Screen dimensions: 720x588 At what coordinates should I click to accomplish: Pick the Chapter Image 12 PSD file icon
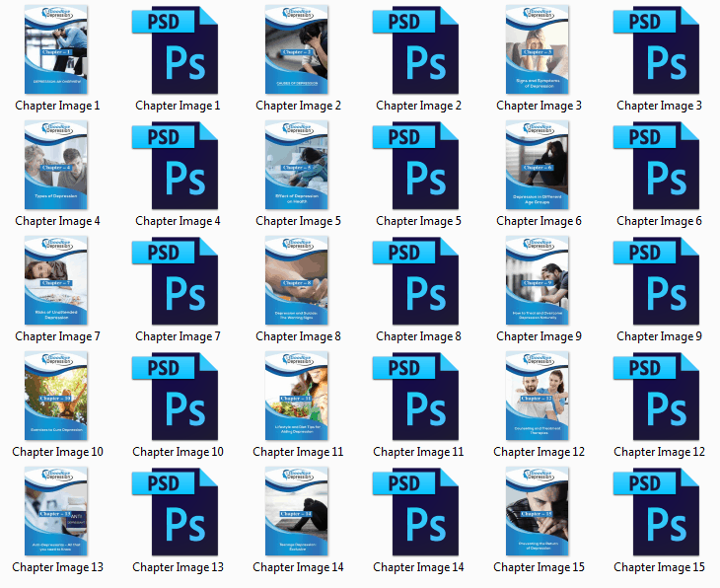pos(659,396)
